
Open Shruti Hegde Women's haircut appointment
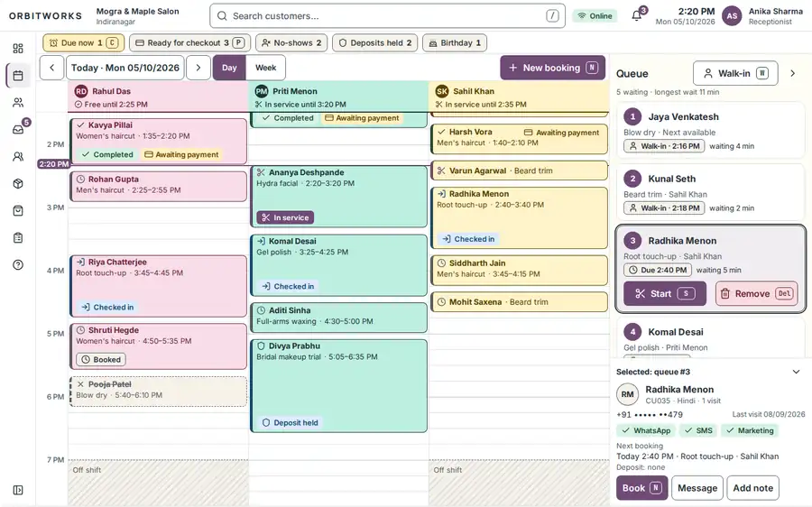tap(158, 346)
